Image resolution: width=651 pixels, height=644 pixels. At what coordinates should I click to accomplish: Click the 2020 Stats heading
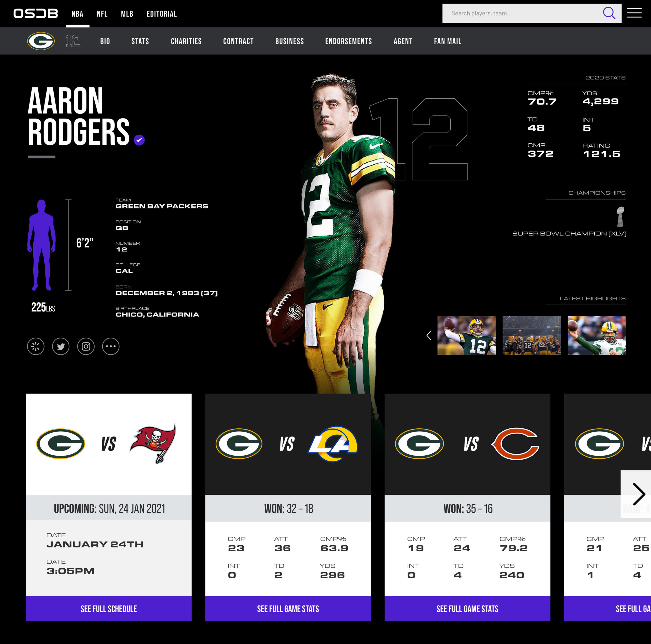[605, 78]
